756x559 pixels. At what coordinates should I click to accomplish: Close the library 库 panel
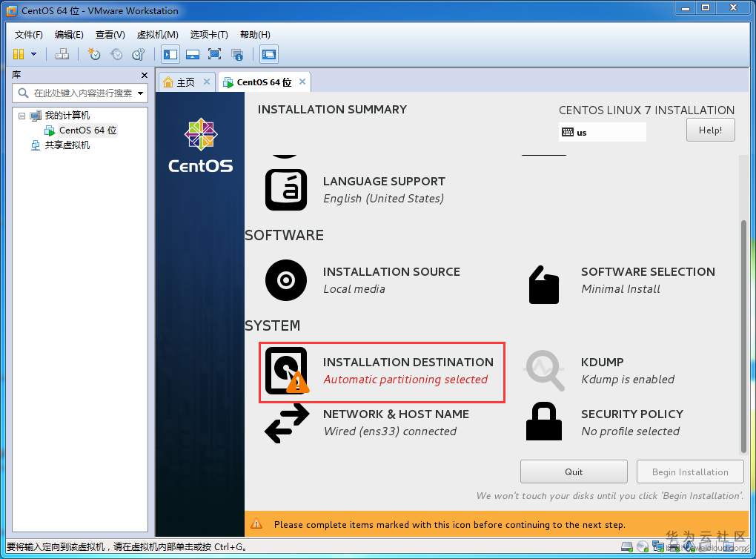tap(145, 75)
